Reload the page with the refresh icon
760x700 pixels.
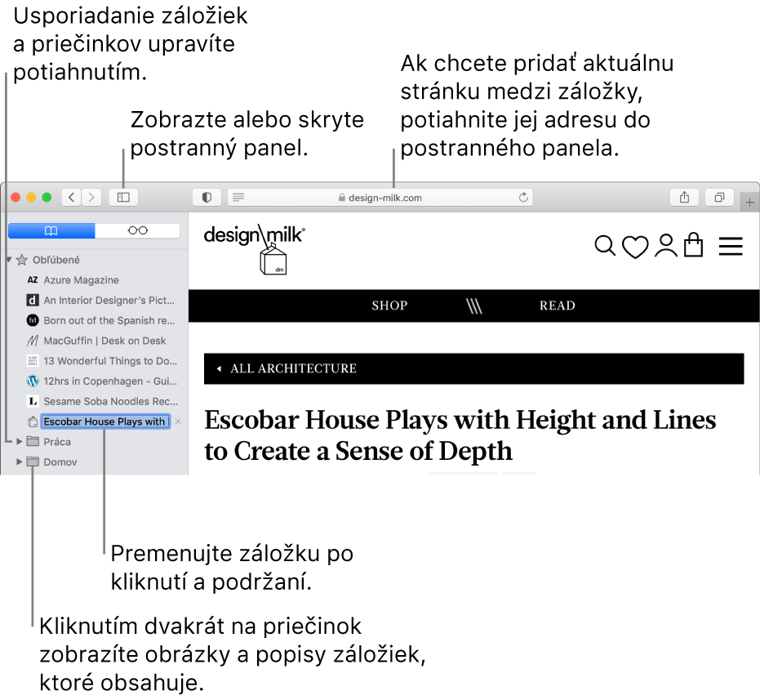click(523, 197)
